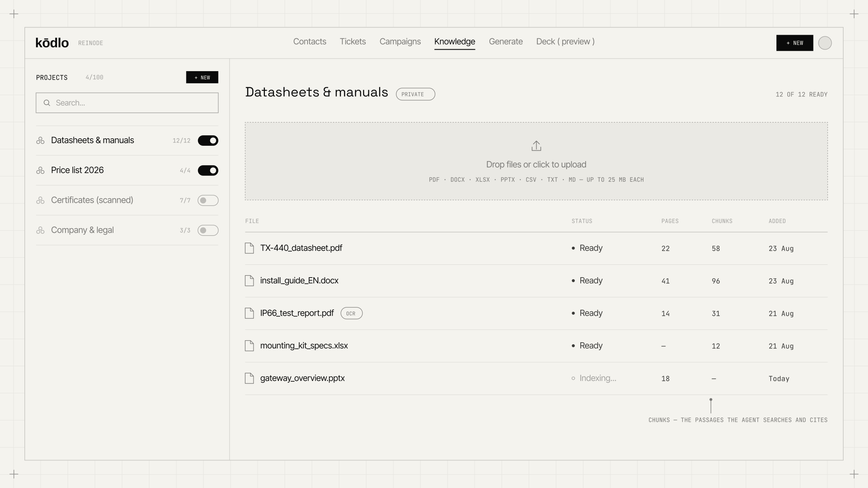The width and height of the screenshot is (868, 488).
Task: Open mounting_kit_specs.xlsx file name
Action: click(x=304, y=346)
